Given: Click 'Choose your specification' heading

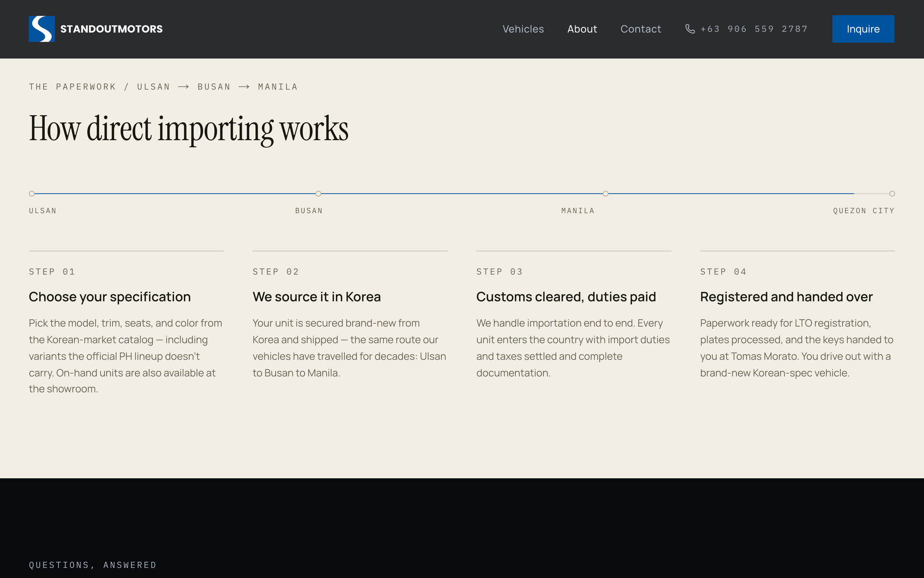Looking at the screenshot, I should [x=110, y=297].
